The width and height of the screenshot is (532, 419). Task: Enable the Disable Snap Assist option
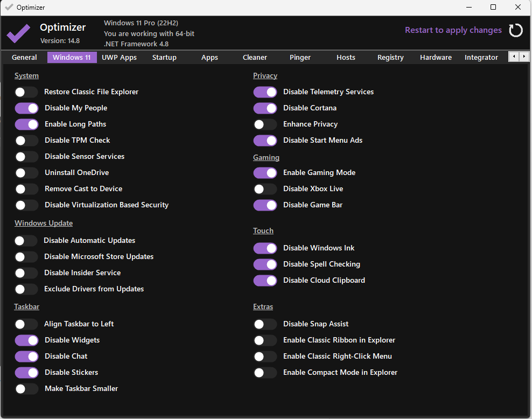click(x=265, y=324)
